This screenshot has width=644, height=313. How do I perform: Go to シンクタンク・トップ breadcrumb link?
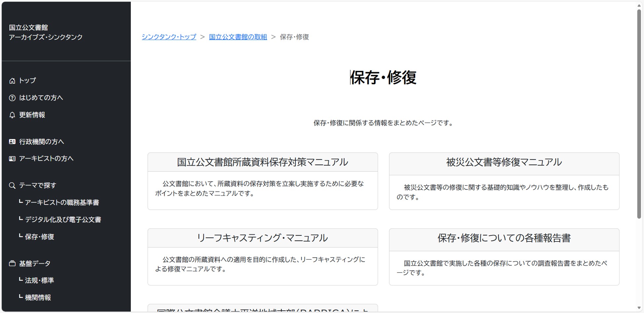[169, 37]
